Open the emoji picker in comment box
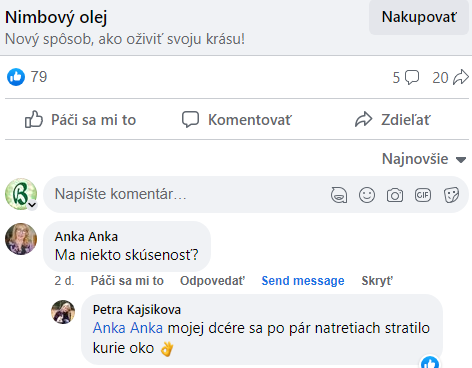 pos(367,195)
